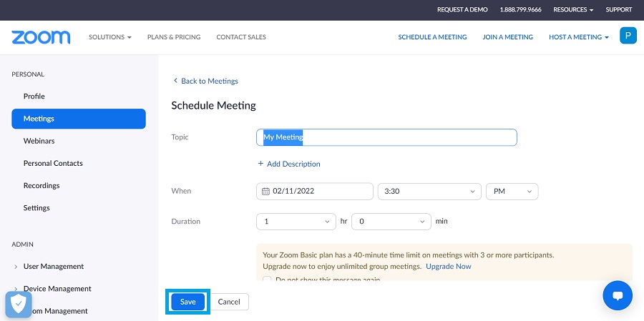
Task: Open the Resources dropdown
Action: click(x=573, y=9)
